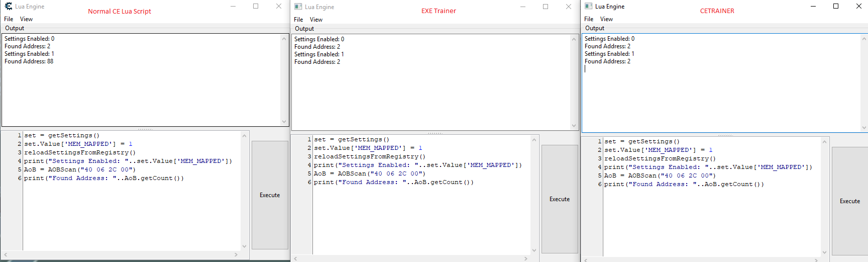The height and width of the screenshot is (262, 868).
Task: Open View menu in CETRAINER window
Action: tap(606, 19)
